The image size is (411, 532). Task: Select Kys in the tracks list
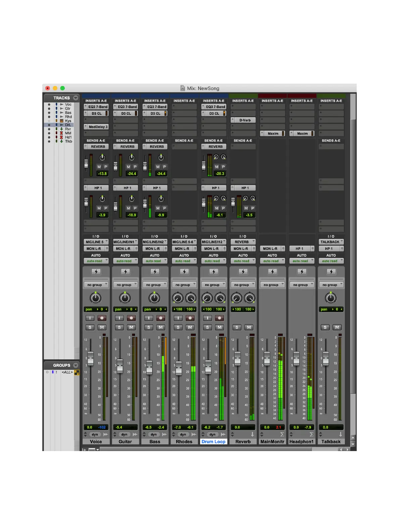(68, 121)
